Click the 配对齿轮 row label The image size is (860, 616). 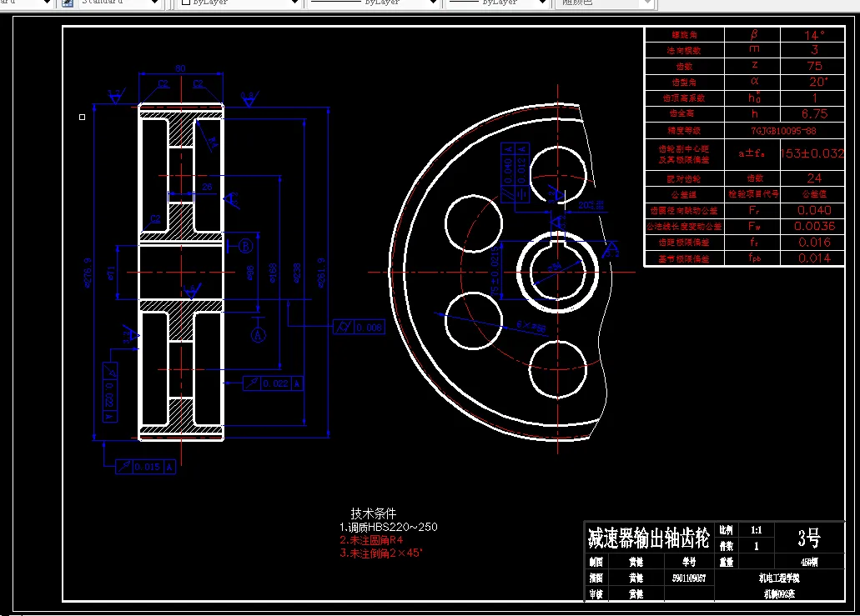684,178
